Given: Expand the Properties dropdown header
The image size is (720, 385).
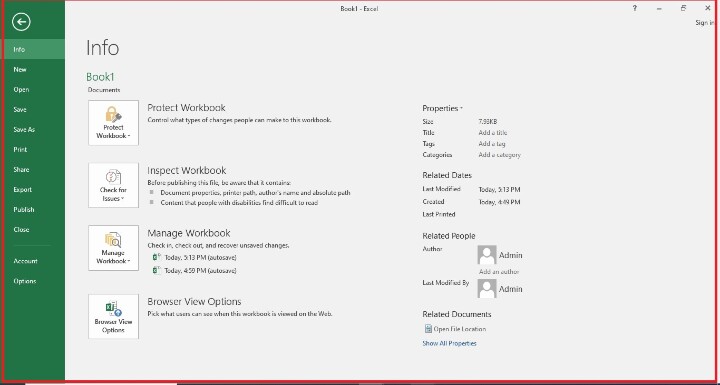Looking at the screenshot, I should [x=442, y=108].
